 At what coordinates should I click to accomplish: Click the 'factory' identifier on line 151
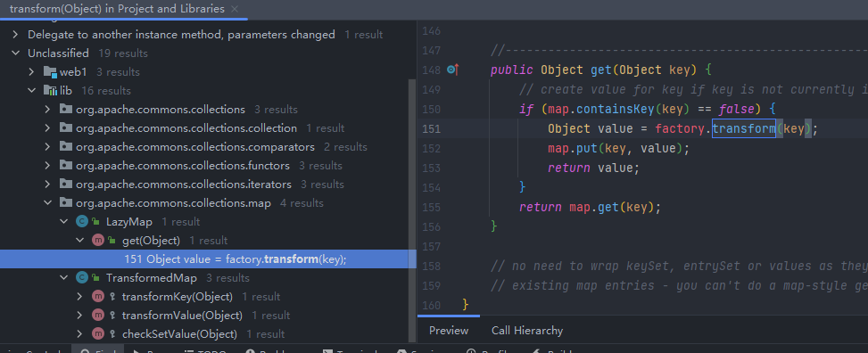pos(681,129)
